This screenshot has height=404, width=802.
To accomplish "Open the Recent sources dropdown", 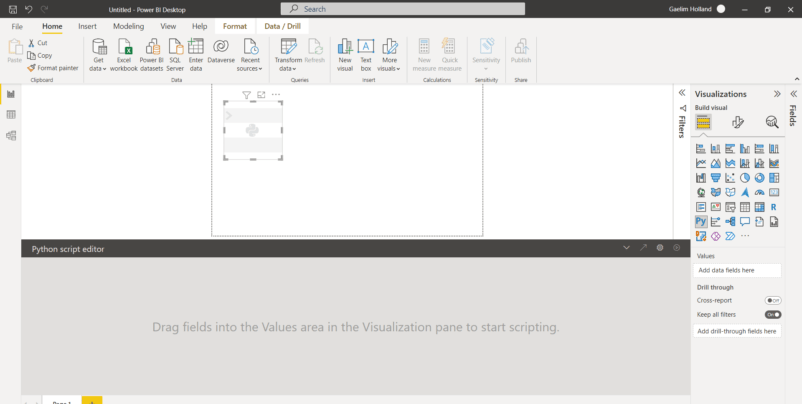I will pyautogui.click(x=250, y=55).
